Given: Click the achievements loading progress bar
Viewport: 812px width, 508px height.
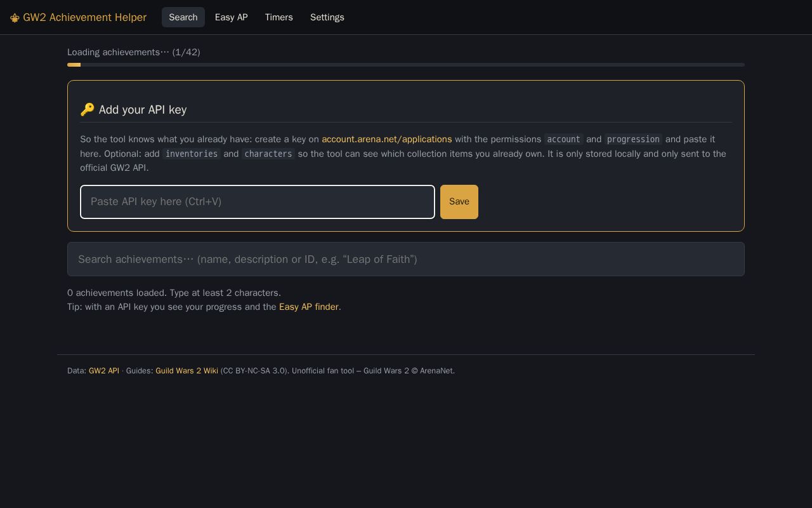Looking at the screenshot, I should tap(406, 65).
